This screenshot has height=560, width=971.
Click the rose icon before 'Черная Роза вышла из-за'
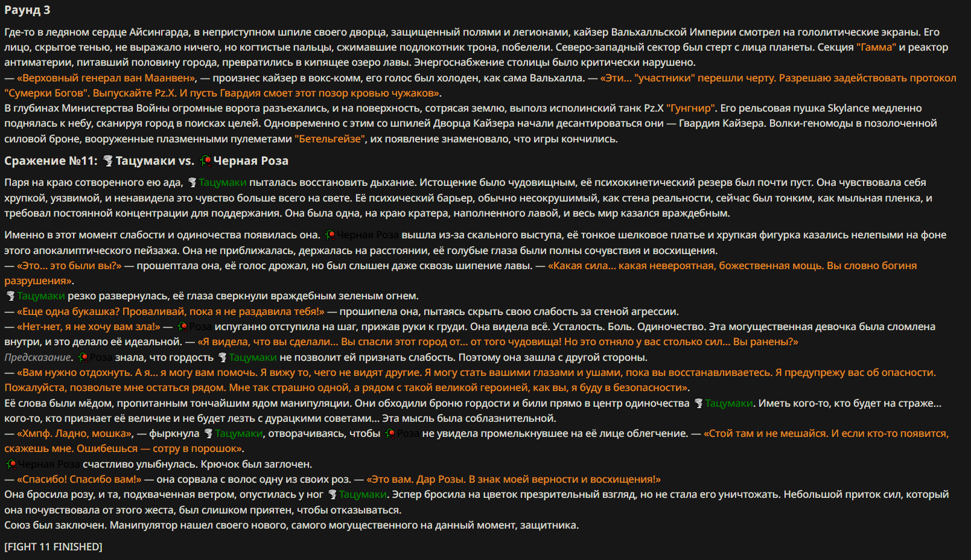click(330, 235)
